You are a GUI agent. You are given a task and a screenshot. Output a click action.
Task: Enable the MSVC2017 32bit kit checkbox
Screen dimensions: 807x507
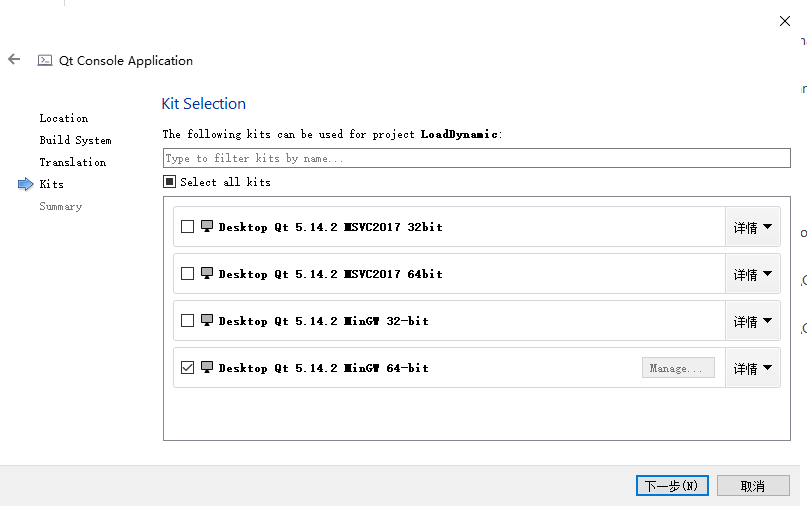pyautogui.click(x=187, y=227)
